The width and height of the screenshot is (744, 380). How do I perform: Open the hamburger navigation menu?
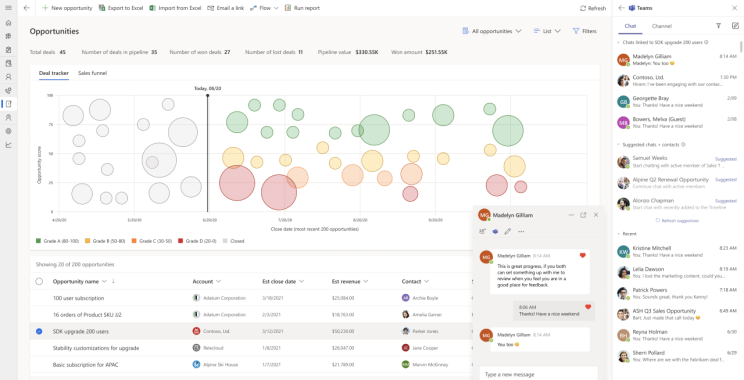pyautogui.click(x=8, y=8)
